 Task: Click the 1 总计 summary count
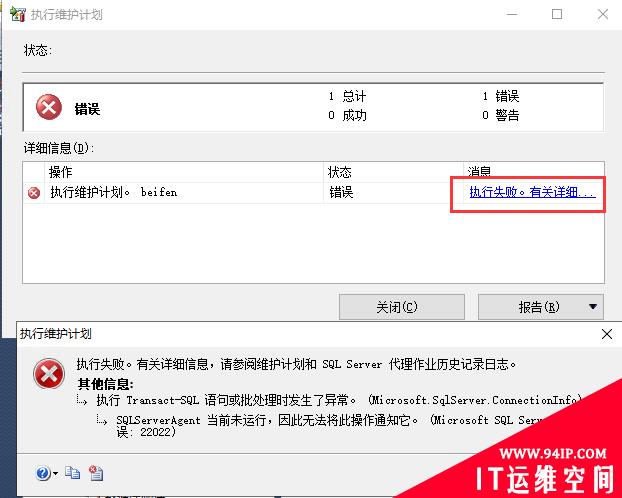347,96
